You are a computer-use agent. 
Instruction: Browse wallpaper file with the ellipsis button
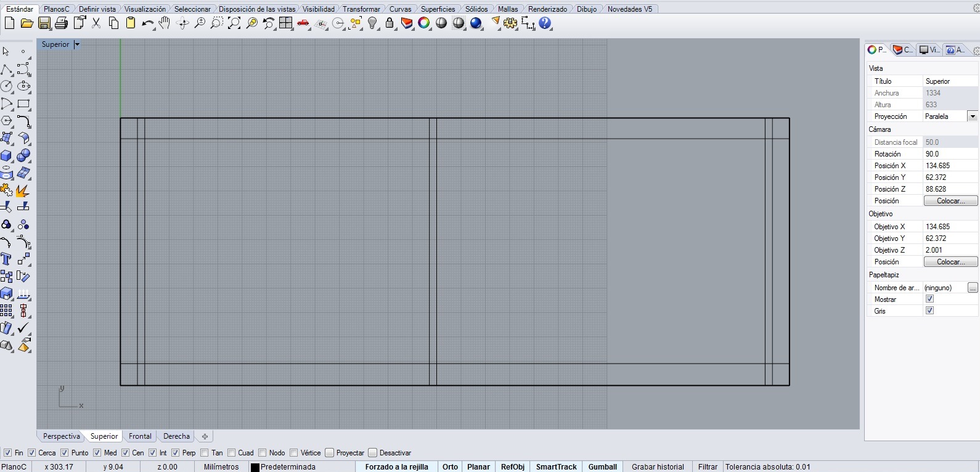pos(973,288)
